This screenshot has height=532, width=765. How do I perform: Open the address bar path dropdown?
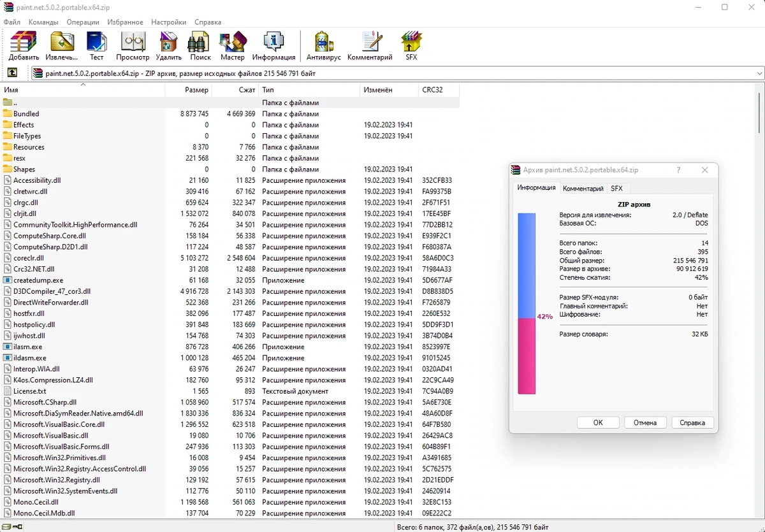759,73
